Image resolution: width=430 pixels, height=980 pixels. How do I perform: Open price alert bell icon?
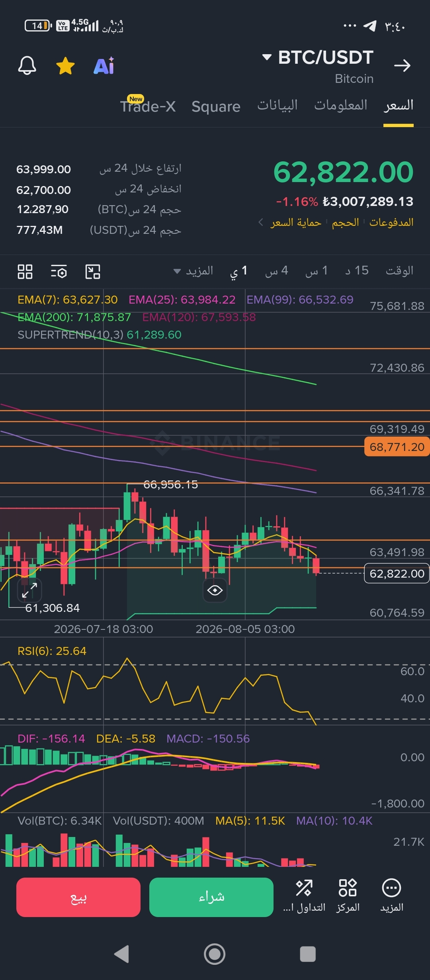click(27, 65)
